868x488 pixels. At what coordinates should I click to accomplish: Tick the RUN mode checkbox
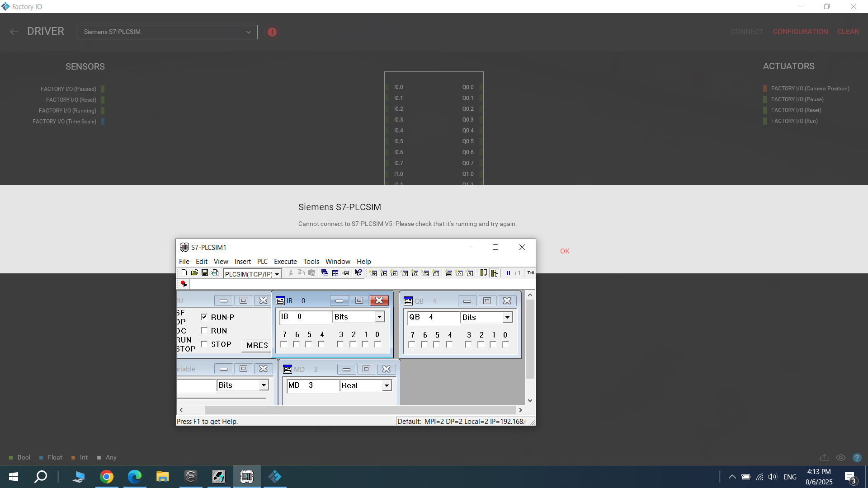coord(204,330)
